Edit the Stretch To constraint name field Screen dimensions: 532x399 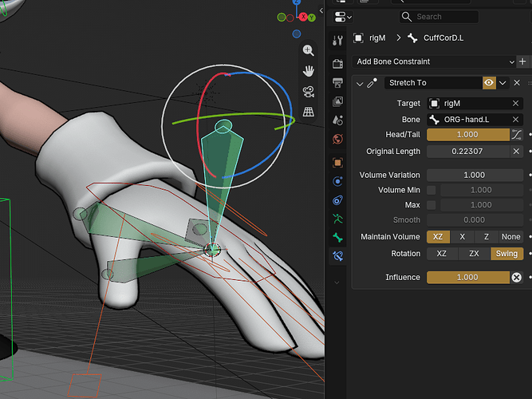coord(433,83)
